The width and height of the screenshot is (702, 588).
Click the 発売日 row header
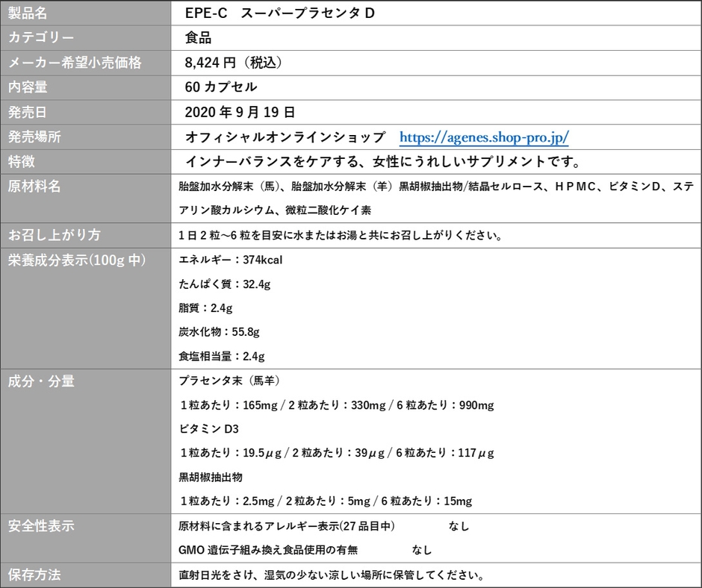28,113
